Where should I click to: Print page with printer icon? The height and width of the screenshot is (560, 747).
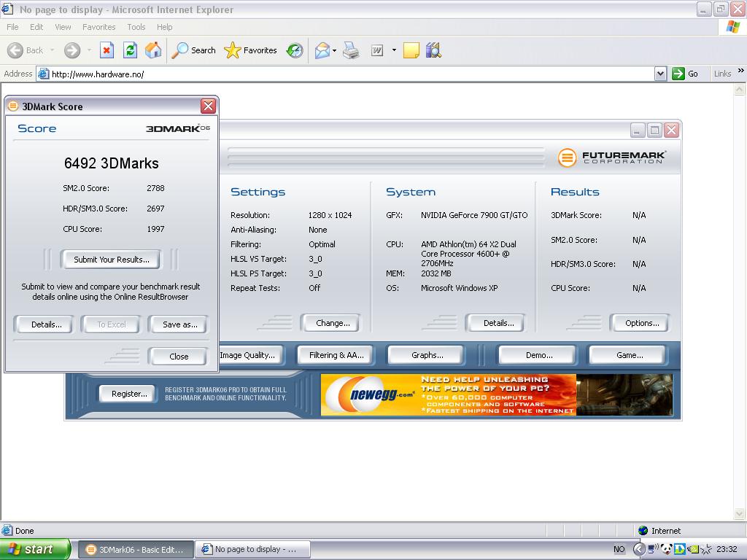click(351, 50)
